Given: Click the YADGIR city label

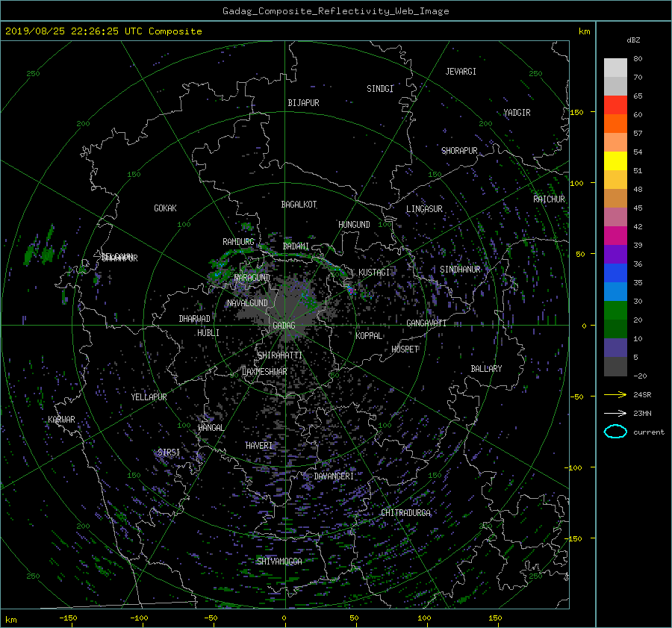Looking at the screenshot, I should [x=517, y=113].
